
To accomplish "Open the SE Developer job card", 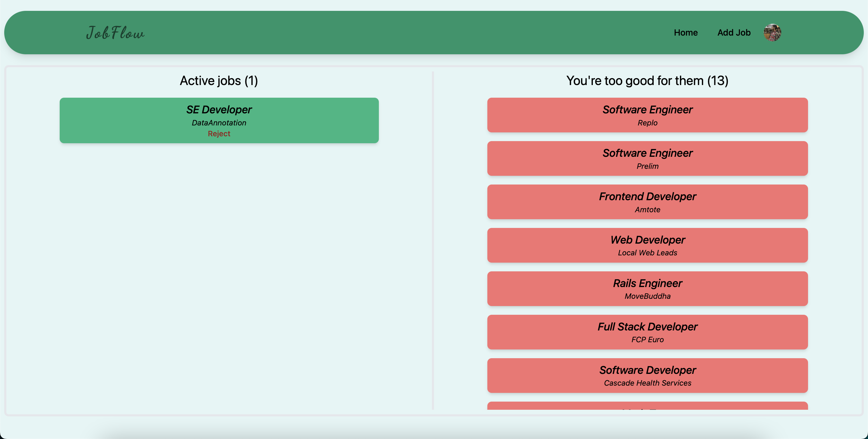I will [x=219, y=120].
